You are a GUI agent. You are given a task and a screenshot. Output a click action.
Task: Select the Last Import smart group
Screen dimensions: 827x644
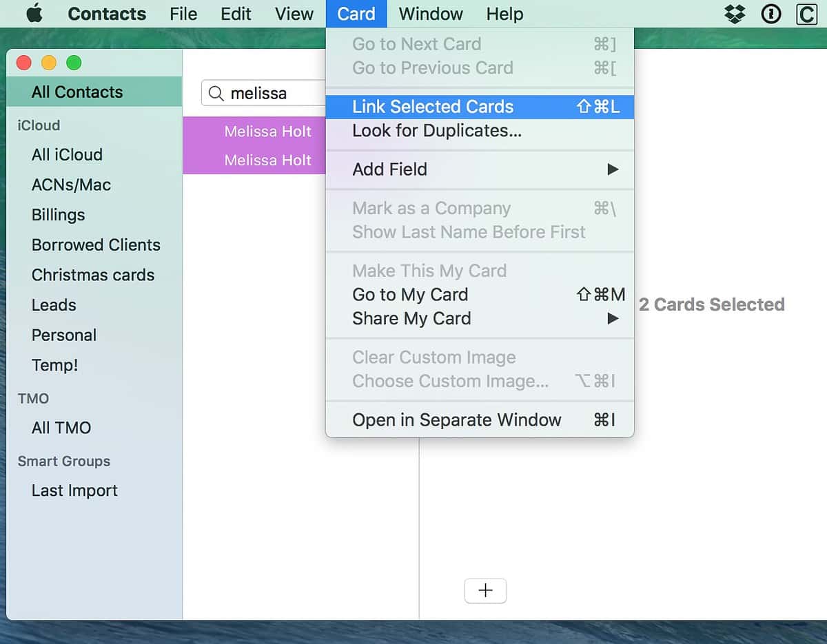pyautogui.click(x=74, y=490)
